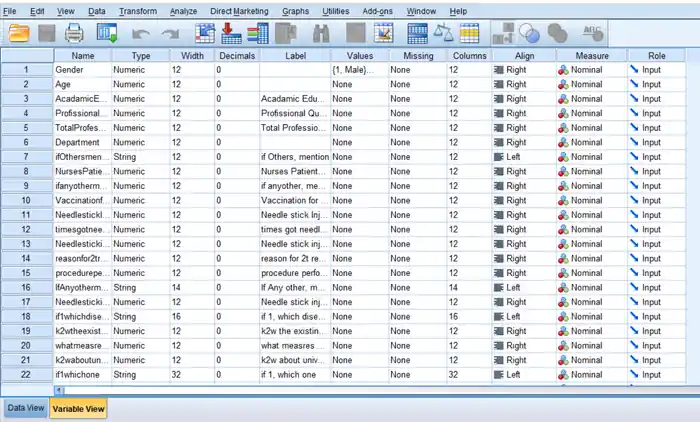
Task: Click the Open data document folder icon
Action: 19,33
